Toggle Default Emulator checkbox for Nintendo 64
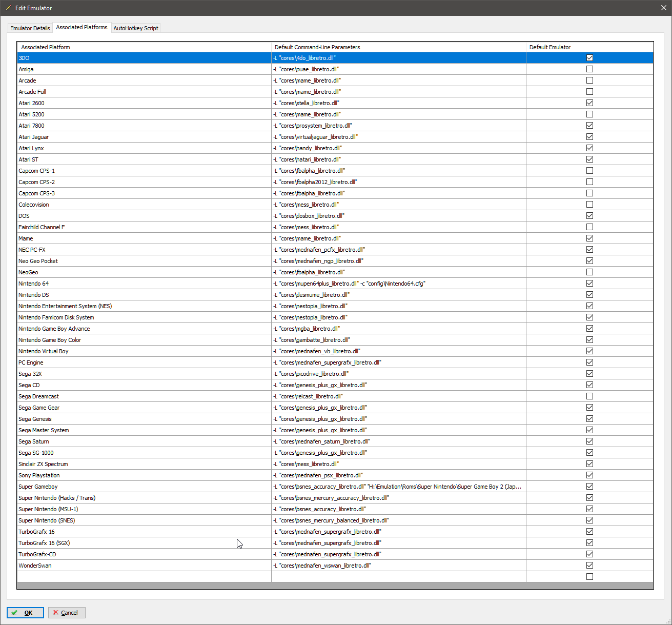672x625 pixels. pos(589,284)
